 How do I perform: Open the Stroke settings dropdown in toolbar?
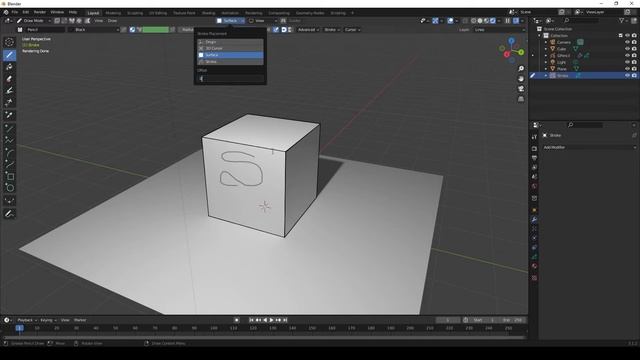[x=331, y=30]
